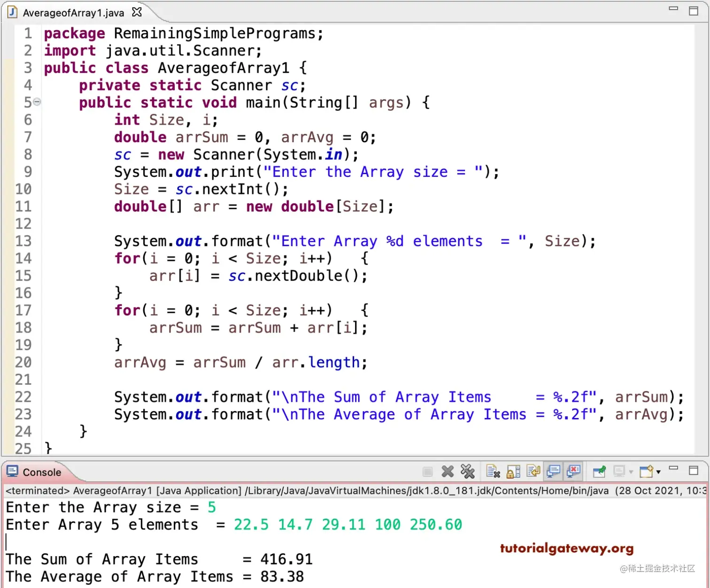Viewport: 710px width, 588px height.
Task: Open the Open Console dropdown arrow
Action: (658, 472)
